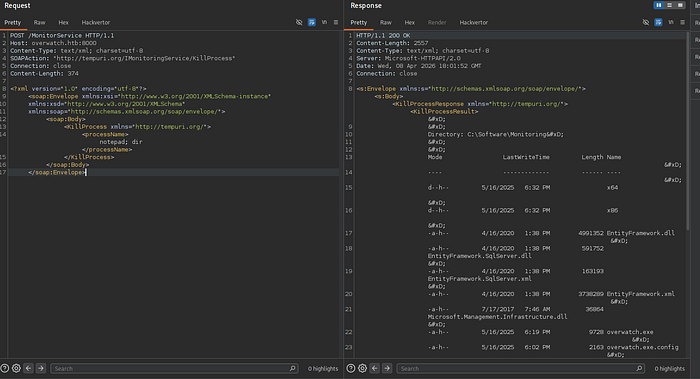
Task: Switch Response view to Hex tab
Action: coord(410,22)
